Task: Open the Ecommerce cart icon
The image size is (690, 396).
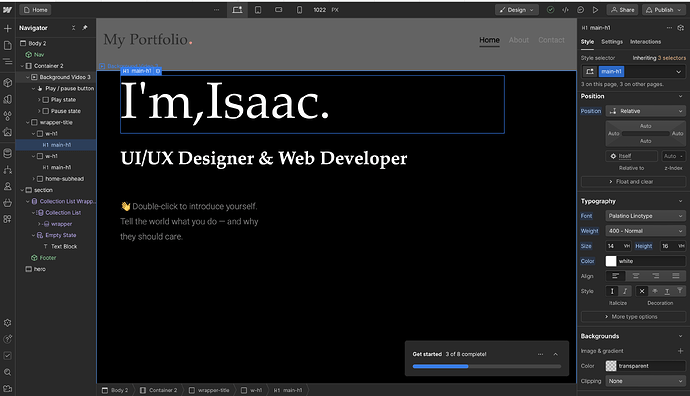Action: click(7, 203)
